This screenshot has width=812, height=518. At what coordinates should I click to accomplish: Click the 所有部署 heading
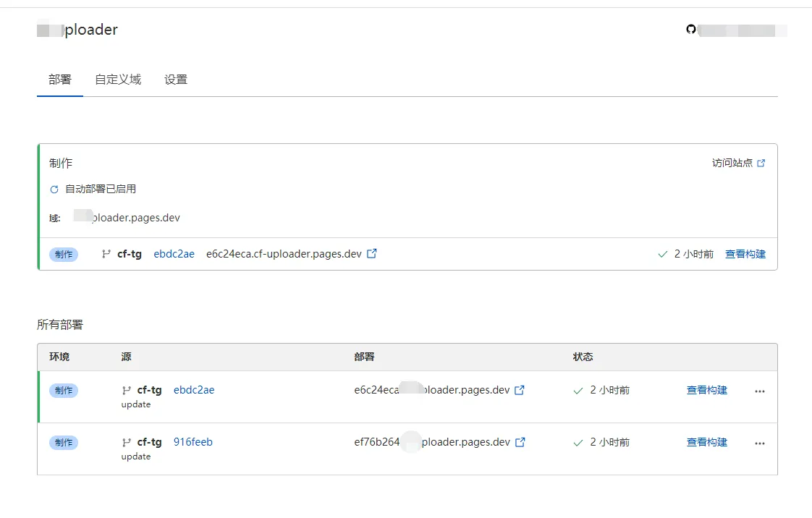tap(60, 324)
